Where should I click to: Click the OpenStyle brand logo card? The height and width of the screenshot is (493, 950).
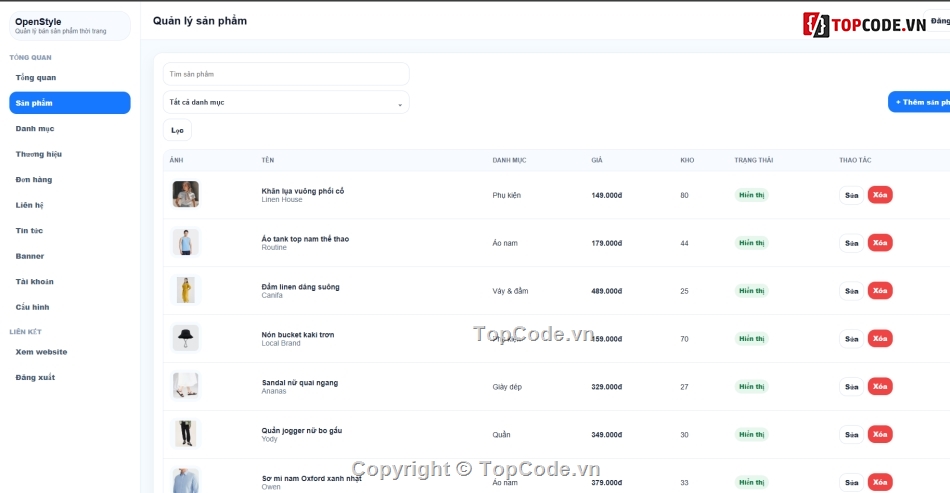click(70, 25)
